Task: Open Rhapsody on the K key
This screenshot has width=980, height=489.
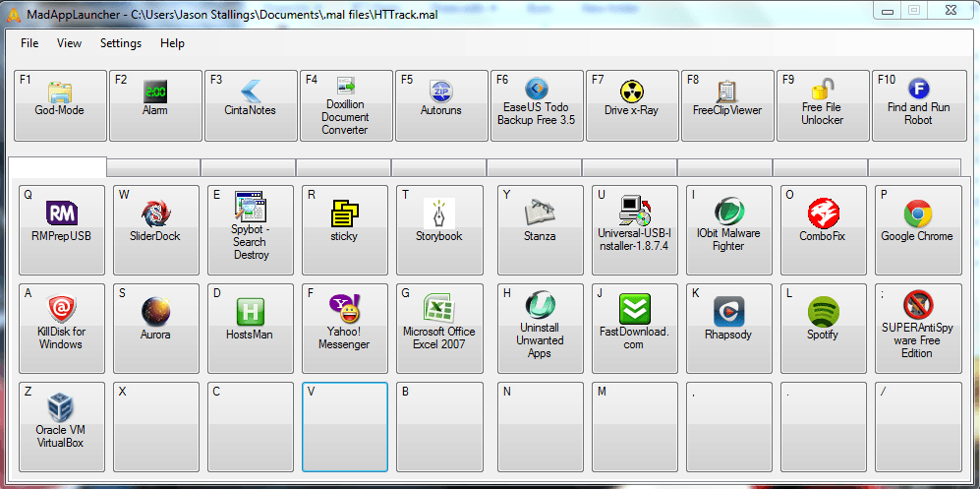Action: pos(729,329)
